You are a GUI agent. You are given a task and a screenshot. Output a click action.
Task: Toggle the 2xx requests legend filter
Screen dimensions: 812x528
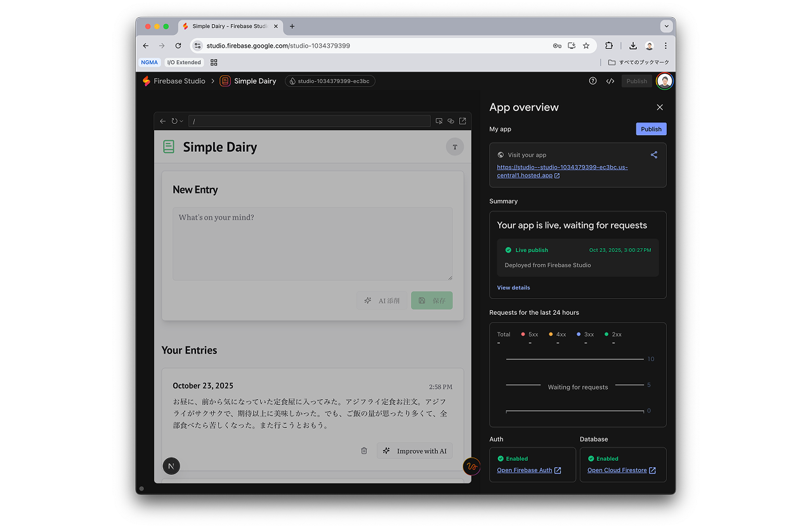613,334
